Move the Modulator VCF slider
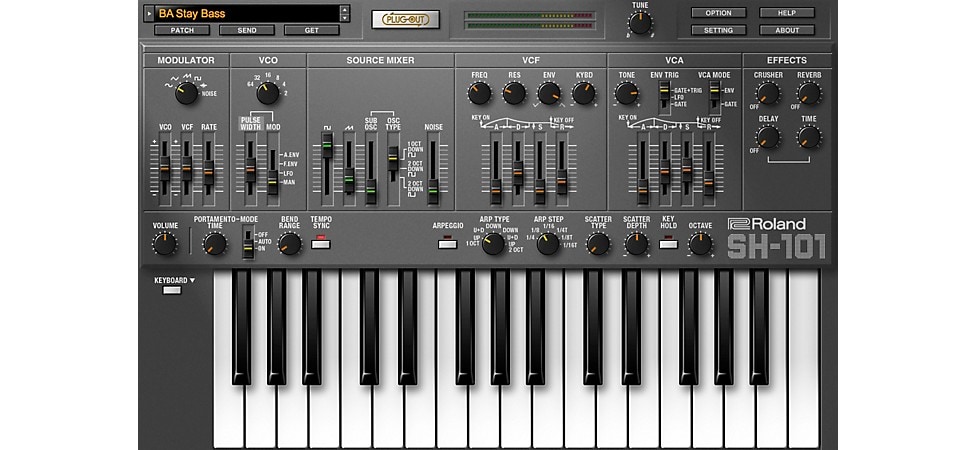 187,169
